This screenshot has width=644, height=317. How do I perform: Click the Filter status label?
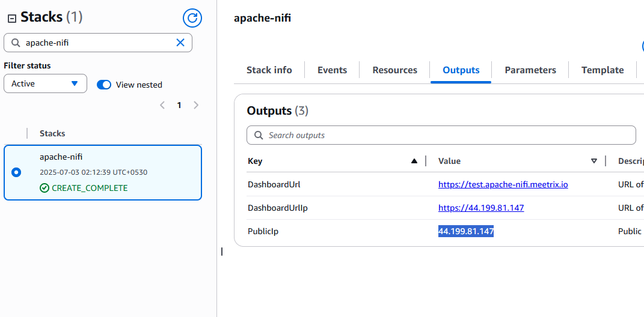[27, 65]
